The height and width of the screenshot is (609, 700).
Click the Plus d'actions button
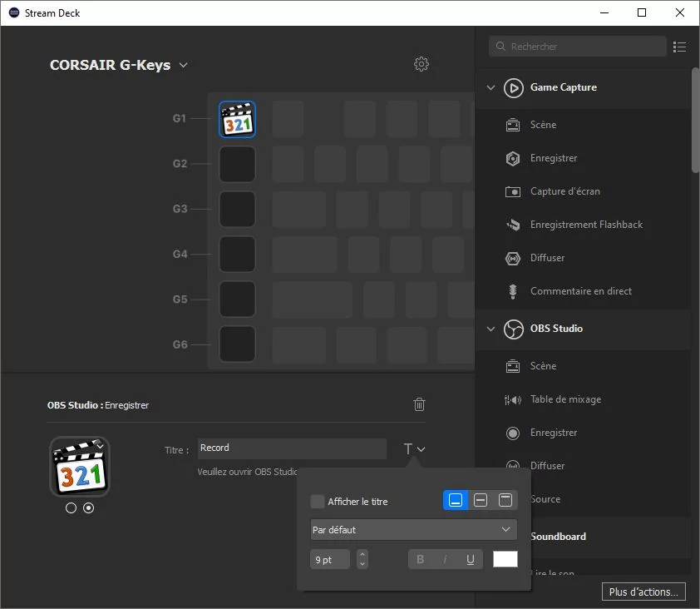point(643,592)
